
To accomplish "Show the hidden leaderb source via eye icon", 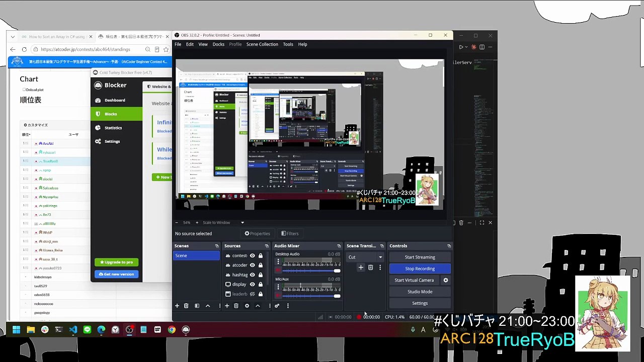I will click(x=253, y=294).
